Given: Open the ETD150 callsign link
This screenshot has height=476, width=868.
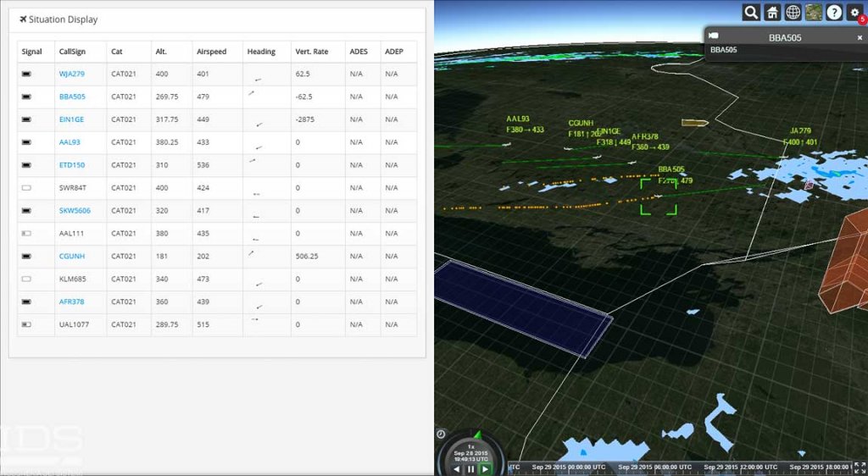Looking at the screenshot, I should [72, 165].
